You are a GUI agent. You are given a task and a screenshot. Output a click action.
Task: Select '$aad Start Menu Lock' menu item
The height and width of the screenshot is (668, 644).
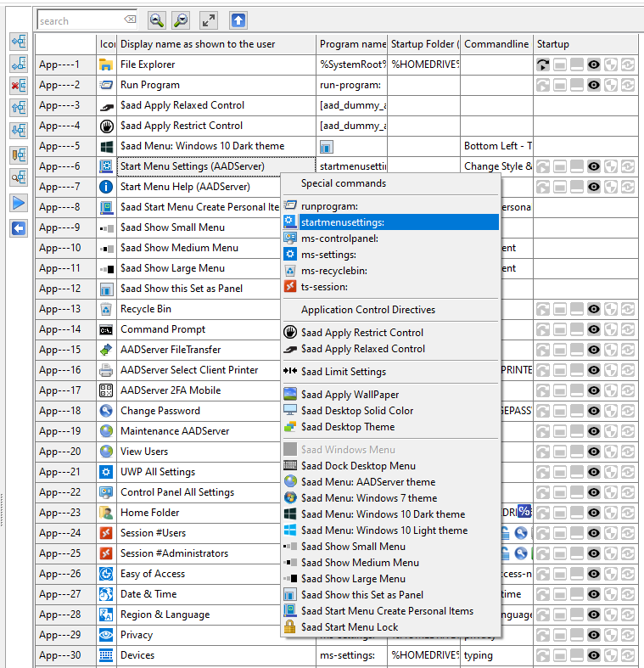tap(349, 627)
